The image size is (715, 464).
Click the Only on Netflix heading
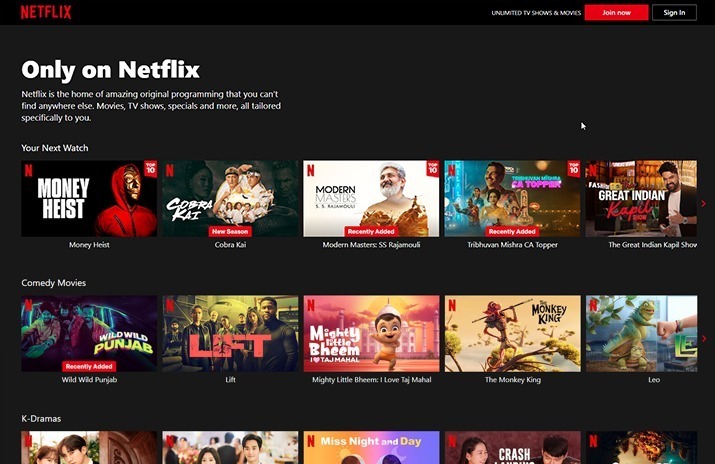tap(110, 70)
